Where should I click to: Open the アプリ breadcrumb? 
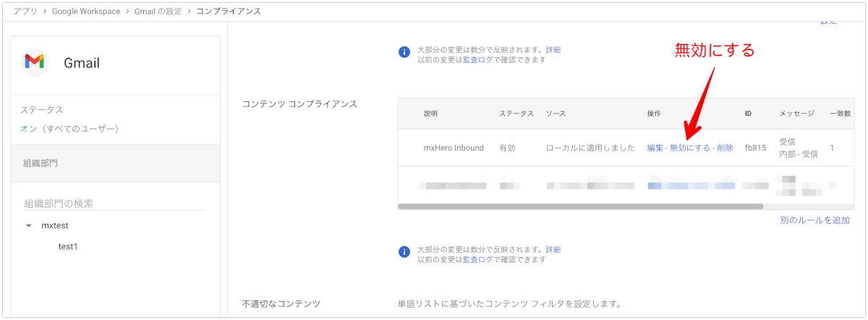pyautogui.click(x=25, y=12)
